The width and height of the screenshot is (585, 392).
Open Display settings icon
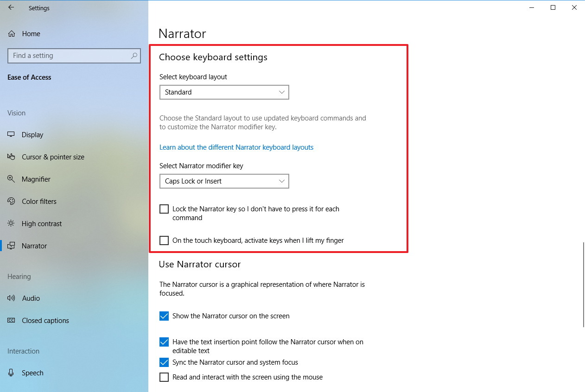11,134
